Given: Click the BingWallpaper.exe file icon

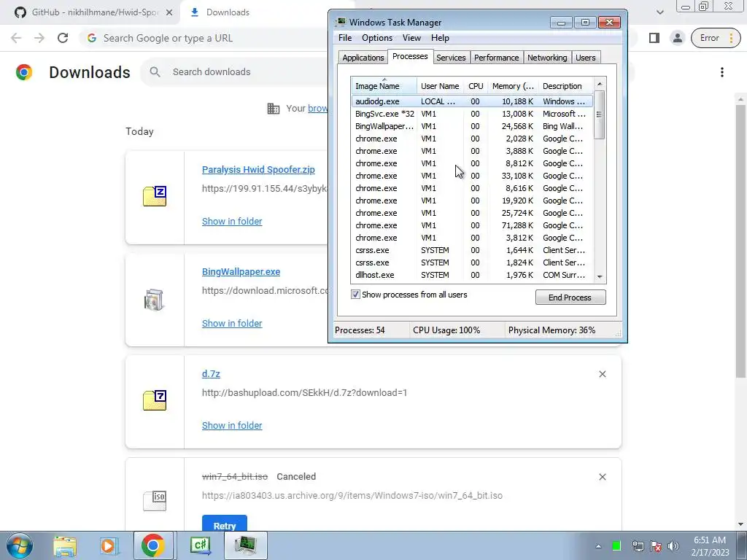Looking at the screenshot, I should [x=155, y=300].
